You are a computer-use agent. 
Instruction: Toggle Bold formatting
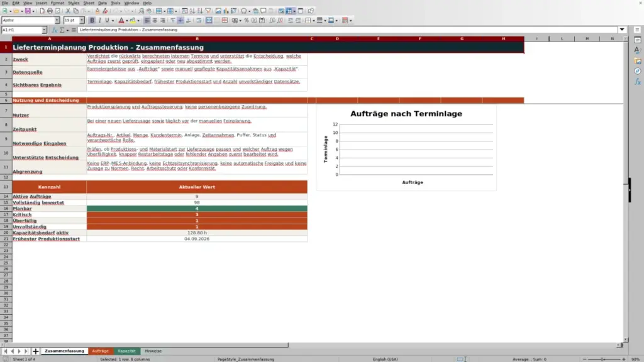(92, 21)
